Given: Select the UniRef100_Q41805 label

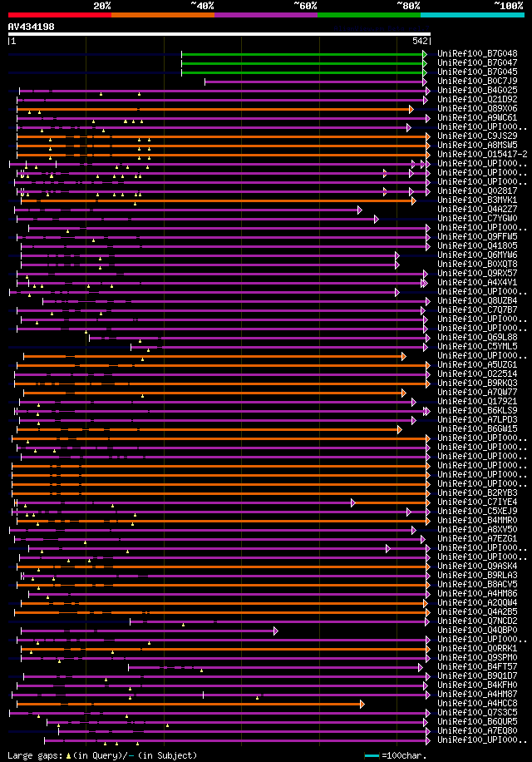Looking at the screenshot, I should pyautogui.click(x=477, y=246).
